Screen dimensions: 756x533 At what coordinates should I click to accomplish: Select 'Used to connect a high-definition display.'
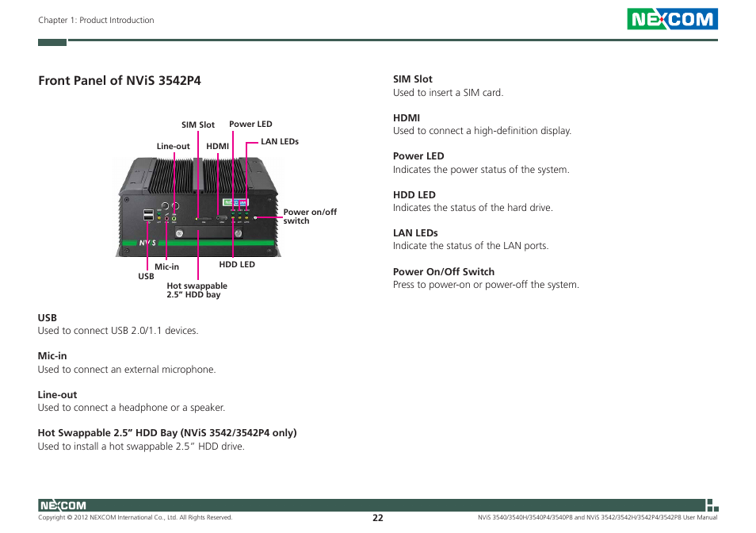point(482,131)
